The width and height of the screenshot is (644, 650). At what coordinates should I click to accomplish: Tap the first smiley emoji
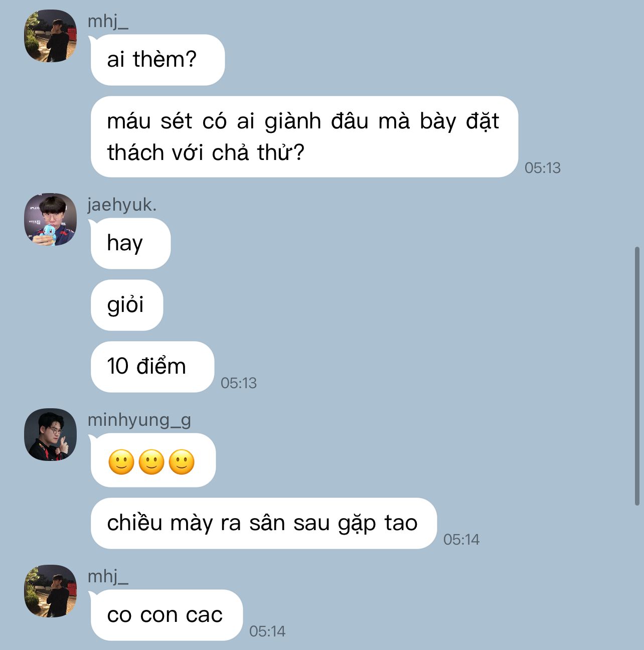coord(121,462)
